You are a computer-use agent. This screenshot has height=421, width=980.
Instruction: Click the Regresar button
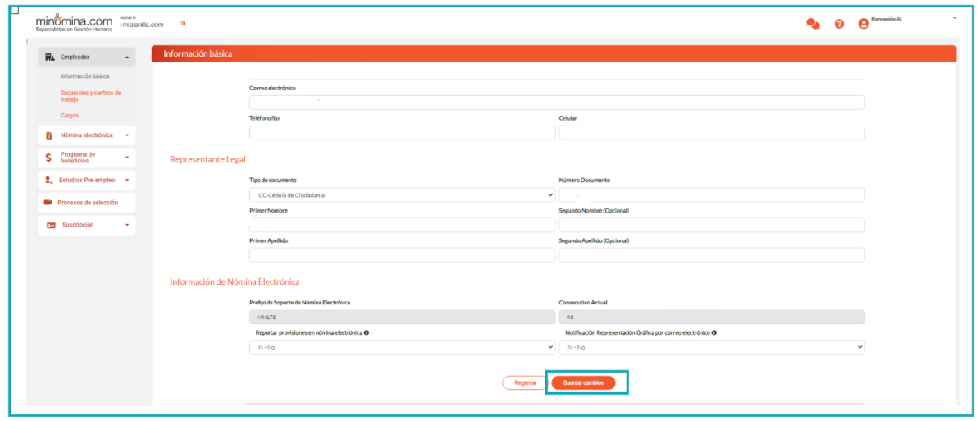pos(525,382)
